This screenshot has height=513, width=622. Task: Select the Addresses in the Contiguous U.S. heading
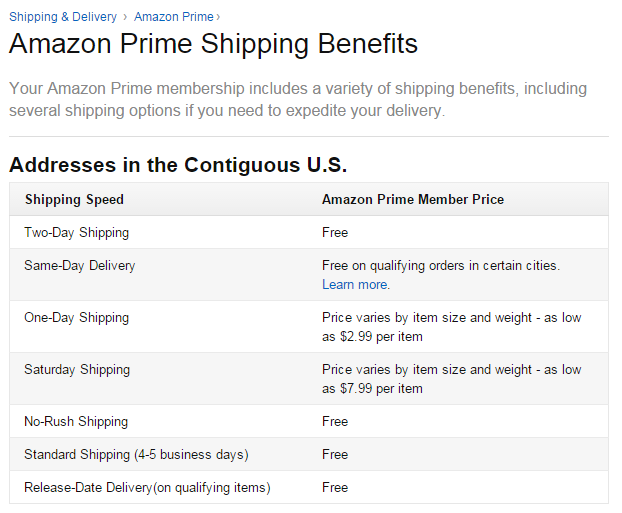178,165
